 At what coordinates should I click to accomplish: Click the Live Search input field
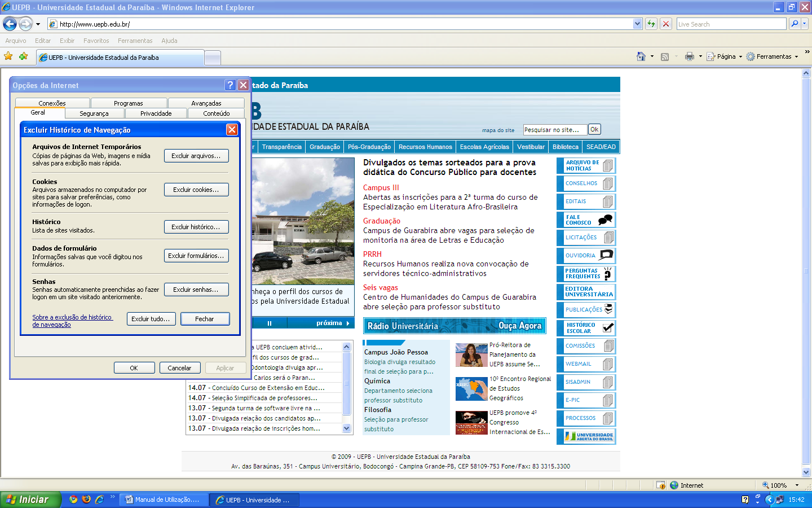(x=731, y=24)
